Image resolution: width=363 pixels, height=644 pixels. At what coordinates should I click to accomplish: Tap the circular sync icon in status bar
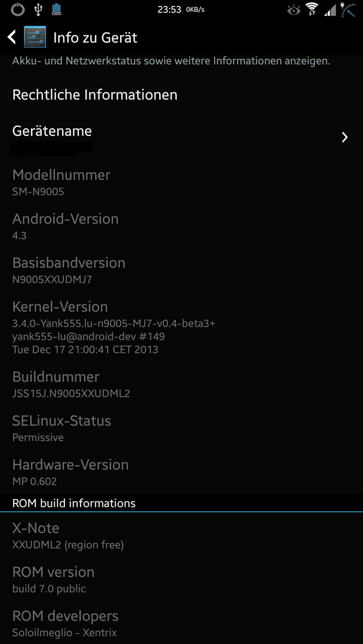[x=18, y=10]
